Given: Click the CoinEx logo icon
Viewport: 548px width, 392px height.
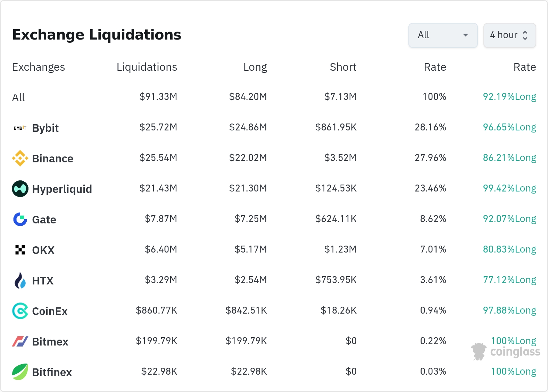Looking at the screenshot, I should [x=20, y=311].
